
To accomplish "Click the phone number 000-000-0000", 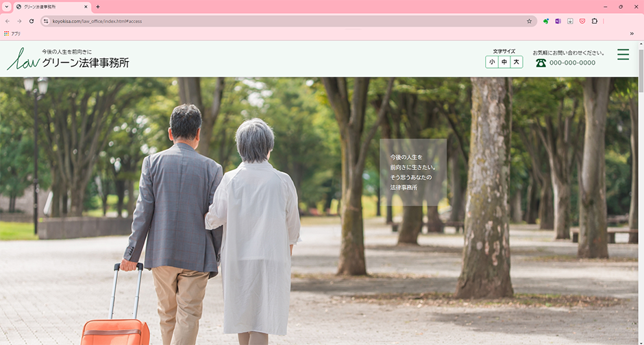I will pos(572,62).
